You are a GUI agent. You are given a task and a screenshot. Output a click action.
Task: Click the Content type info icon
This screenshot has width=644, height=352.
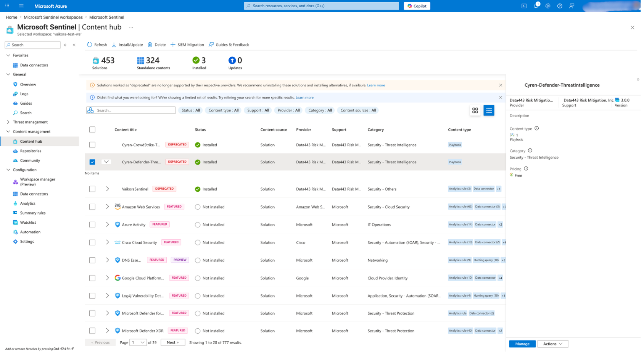pyautogui.click(x=537, y=128)
